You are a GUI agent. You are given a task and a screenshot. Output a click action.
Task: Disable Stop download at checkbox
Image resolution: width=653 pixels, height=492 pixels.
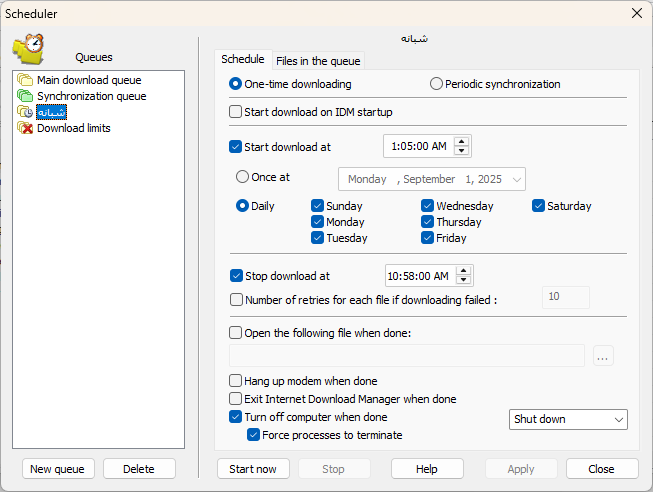click(236, 276)
